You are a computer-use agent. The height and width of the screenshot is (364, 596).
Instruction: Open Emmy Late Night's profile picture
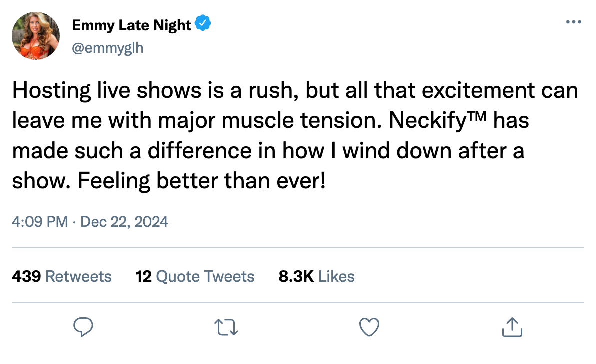click(36, 35)
